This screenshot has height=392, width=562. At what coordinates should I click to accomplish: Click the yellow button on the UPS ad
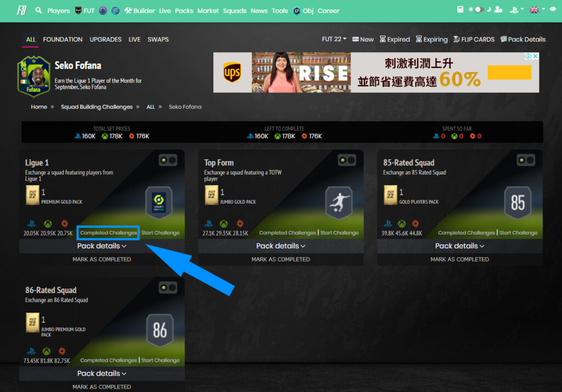(x=509, y=72)
